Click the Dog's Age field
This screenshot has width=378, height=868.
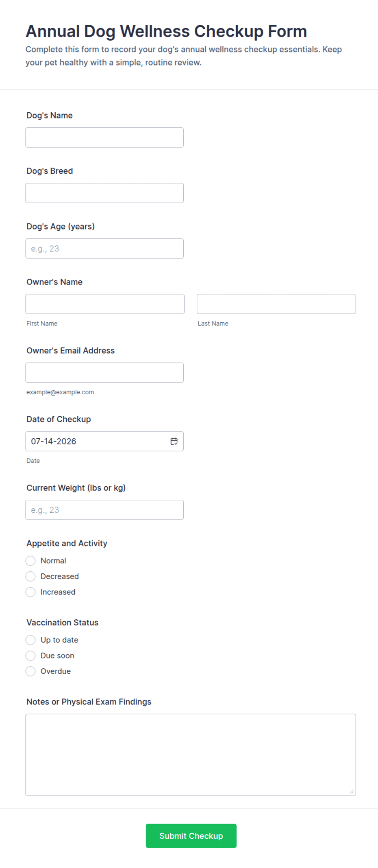point(104,248)
